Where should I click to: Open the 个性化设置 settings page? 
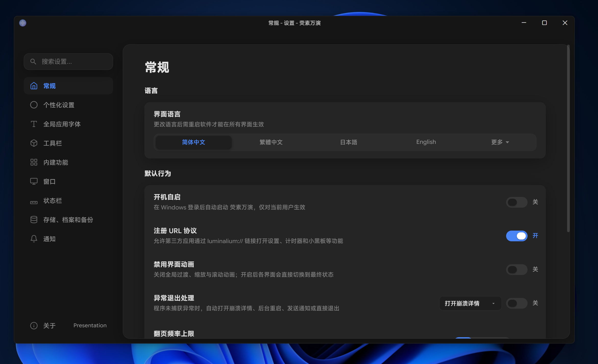point(68,105)
